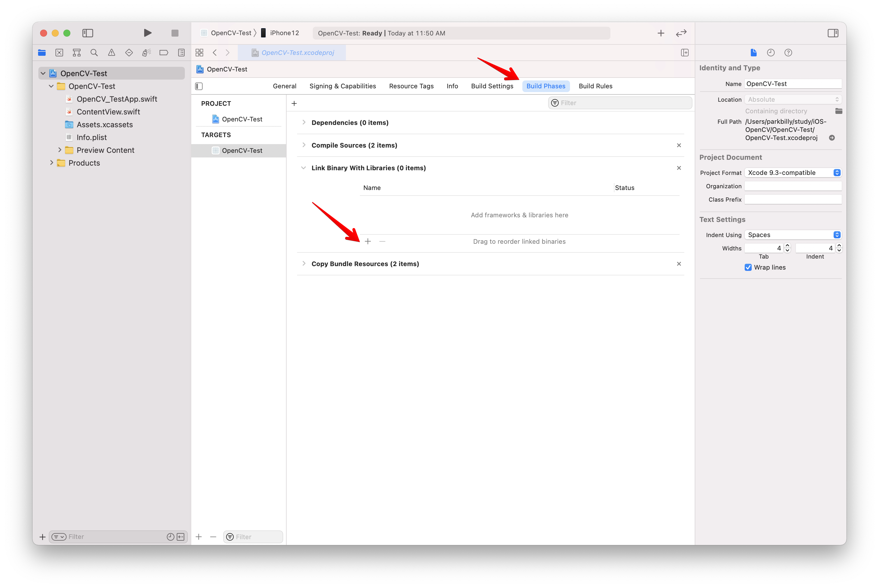This screenshot has width=879, height=588.
Task: Show the History inspector
Action: pyautogui.click(x=771, y=53)
